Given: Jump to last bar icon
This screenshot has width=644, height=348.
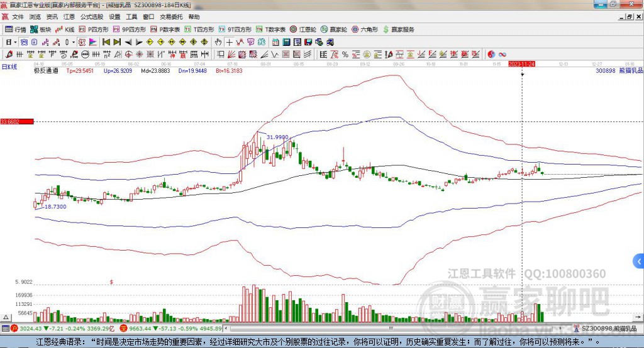Looking at the screenshot, I should click(x=117, y=42).
